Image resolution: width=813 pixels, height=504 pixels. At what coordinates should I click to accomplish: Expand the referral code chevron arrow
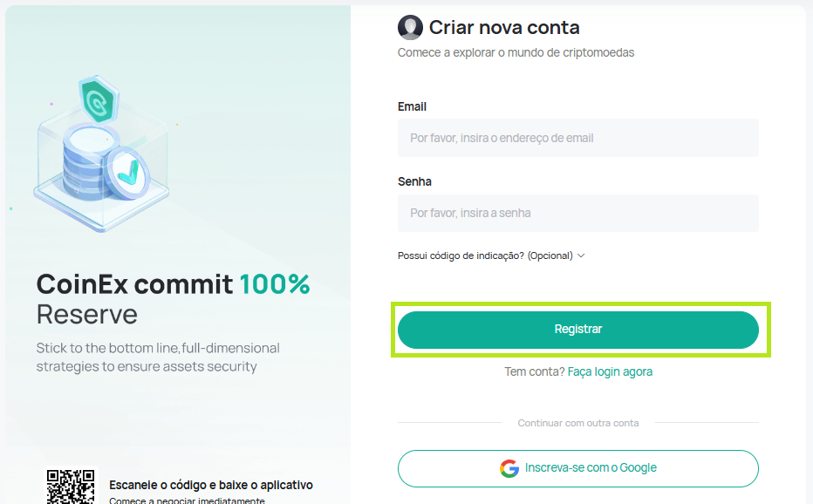tap(581, 255)
